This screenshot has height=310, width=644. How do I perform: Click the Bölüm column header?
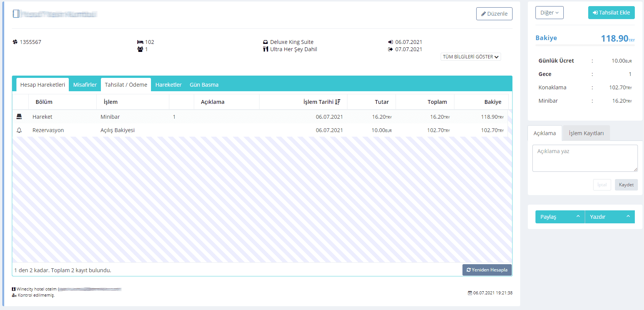[x=62, y=102]
